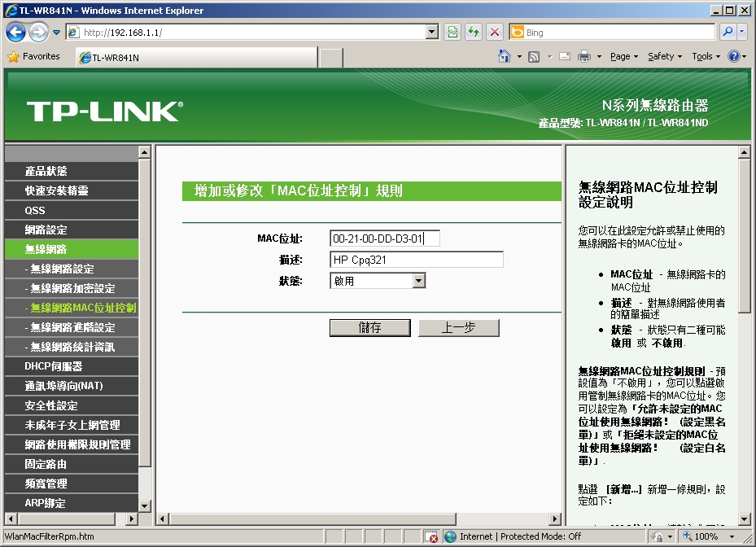Viewport: 756px width, 547px height.
Task: Click the Read Mail icon
Action: [x=565, y=57]
